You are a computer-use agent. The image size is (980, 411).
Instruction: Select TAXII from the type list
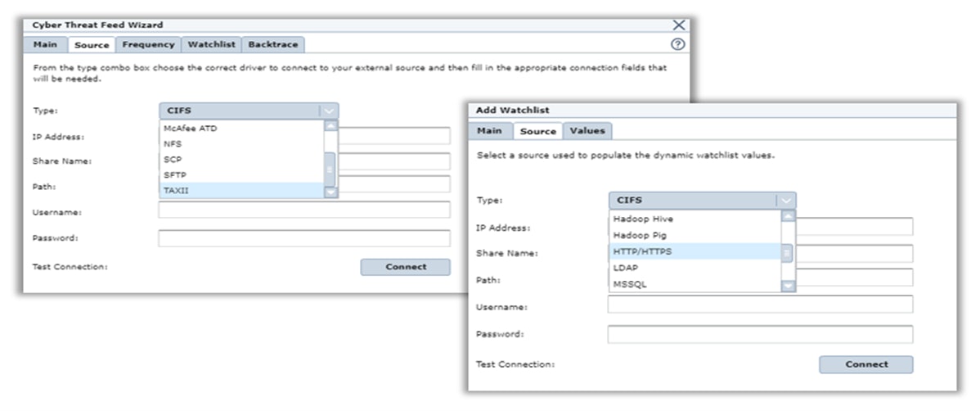coord(241,191)
